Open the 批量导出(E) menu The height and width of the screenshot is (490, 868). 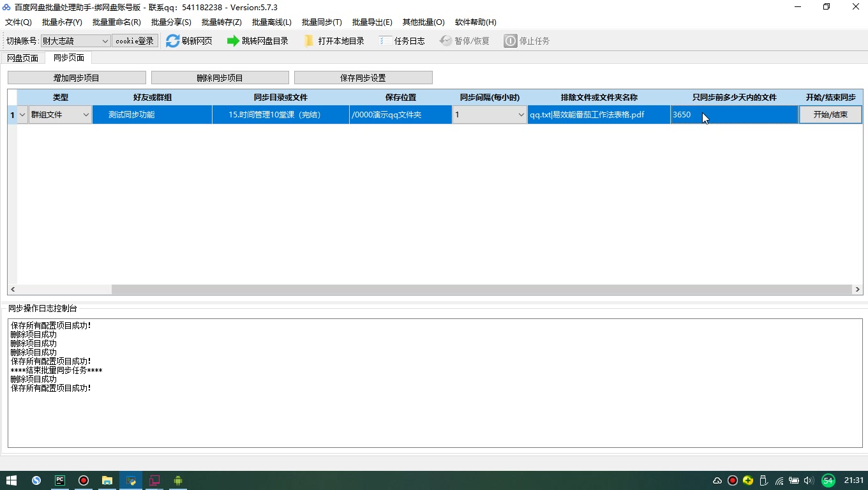click(x=372, y=22)
